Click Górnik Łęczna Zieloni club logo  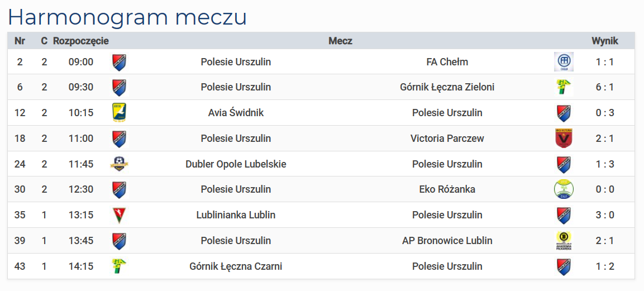point(564,88)
